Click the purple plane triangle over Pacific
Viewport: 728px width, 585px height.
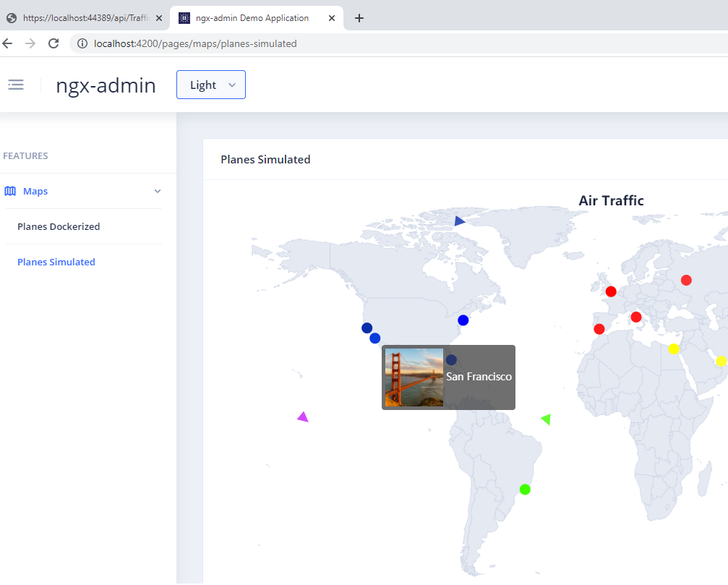[x=303, y=417]
